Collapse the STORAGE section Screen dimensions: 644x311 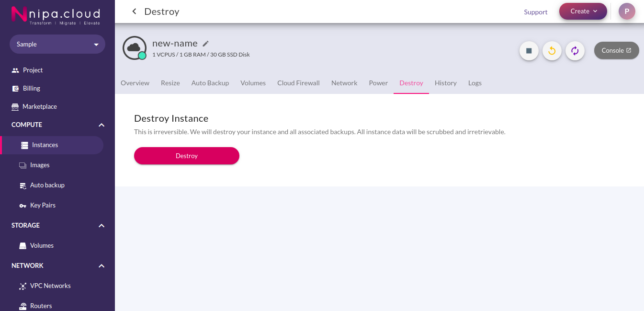102,226
